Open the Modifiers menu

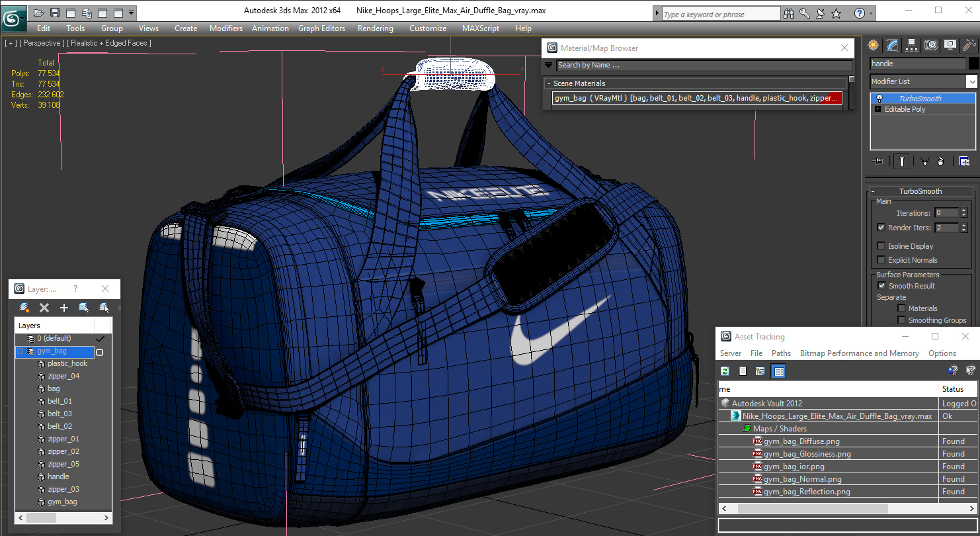click(226, 28)
